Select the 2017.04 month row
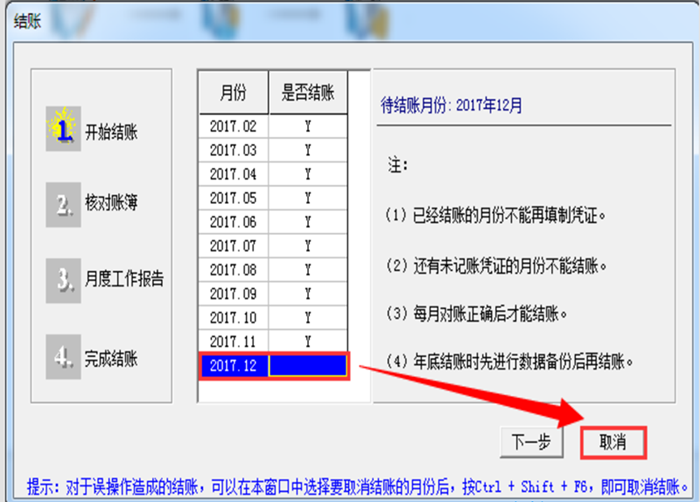700x502 pixels. pos(273,174)
